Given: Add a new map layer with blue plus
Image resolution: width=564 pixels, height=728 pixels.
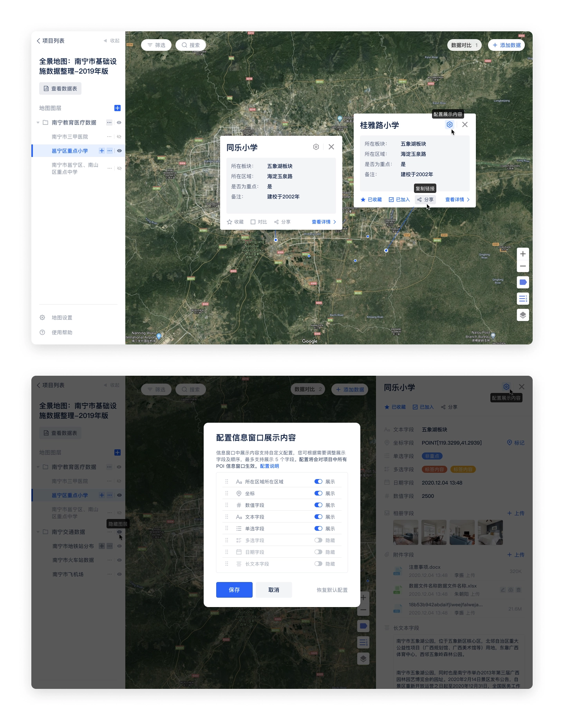Looking at the screenshot, I should [117, 108].
